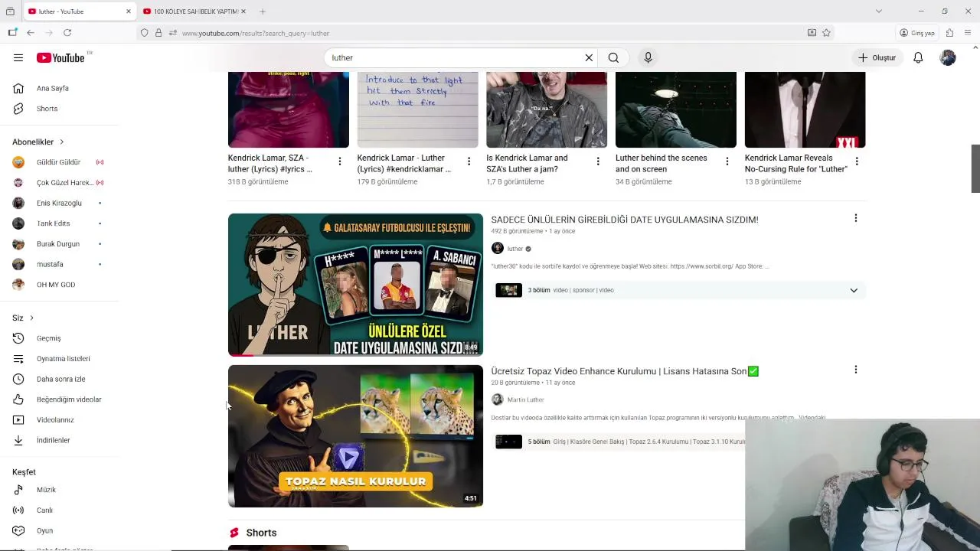
Task: List all tabs dropdown arrow
Action: pos(878,11)
